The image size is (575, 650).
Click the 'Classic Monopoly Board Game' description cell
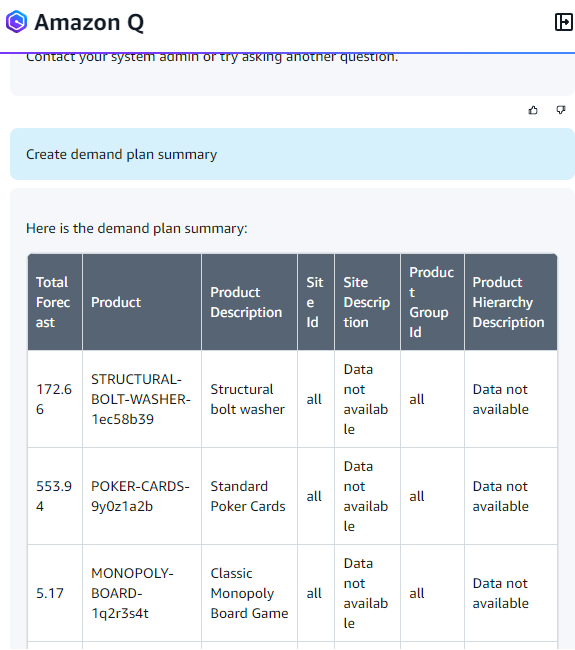[x=249, y=593]
